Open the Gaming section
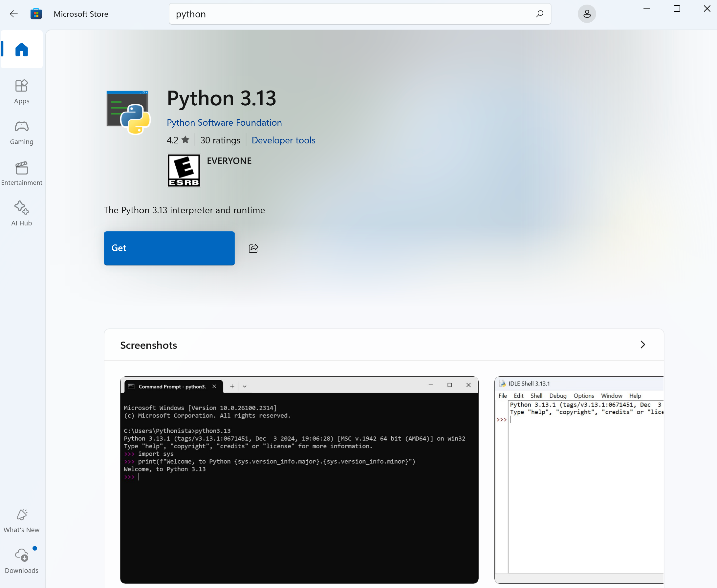The width and height of the screenshot is (717, 588). (x=22, y=133)
